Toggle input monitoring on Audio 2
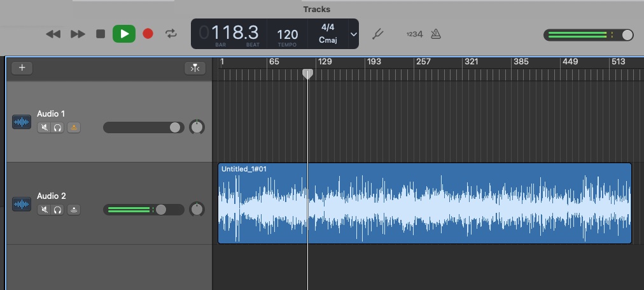The height and width of the screenshot is (290, 644). 74,210
